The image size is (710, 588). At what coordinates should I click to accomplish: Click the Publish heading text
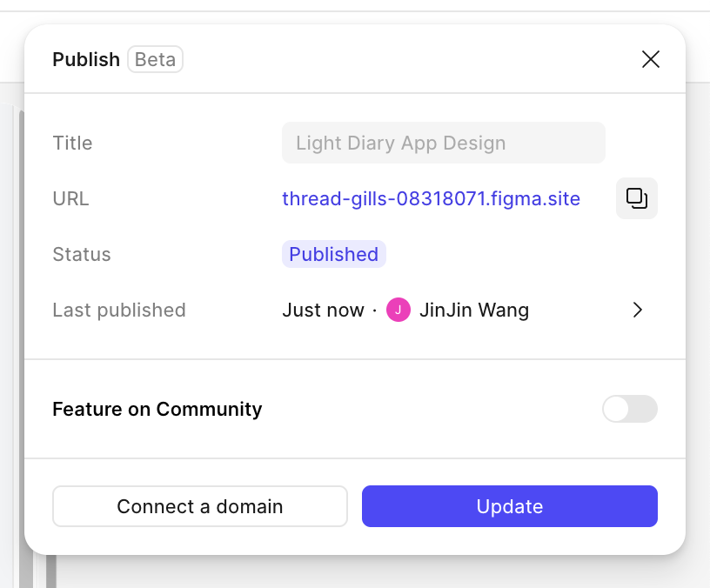click(x=86, y=59)
